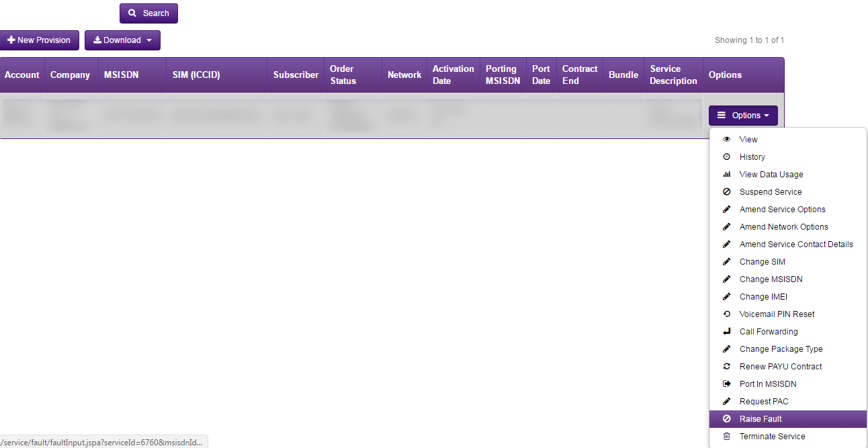
Task: Click the Porting MSISDN column header
Action: coord(503,75)
